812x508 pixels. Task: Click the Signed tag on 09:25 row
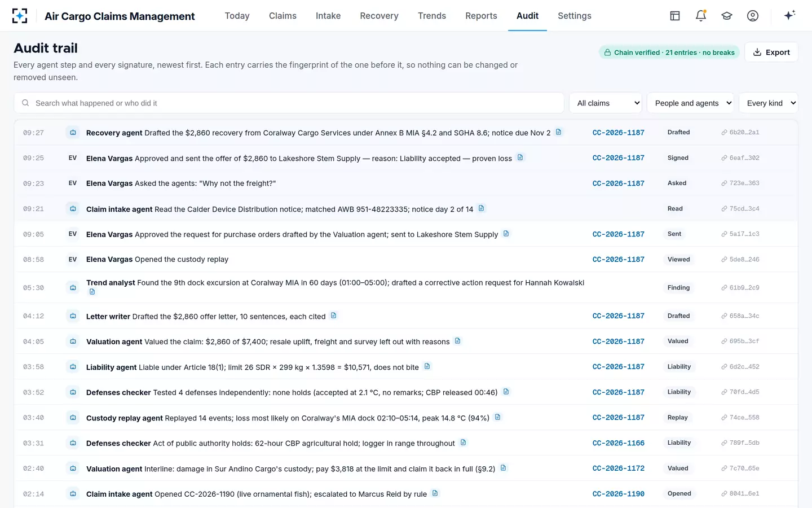tap(678, 158)
